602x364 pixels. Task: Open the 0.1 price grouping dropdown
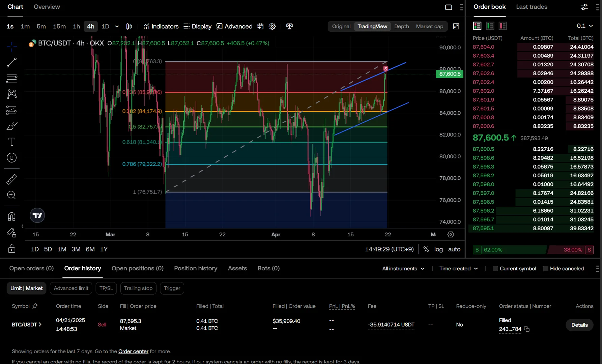tap(584, 26)
